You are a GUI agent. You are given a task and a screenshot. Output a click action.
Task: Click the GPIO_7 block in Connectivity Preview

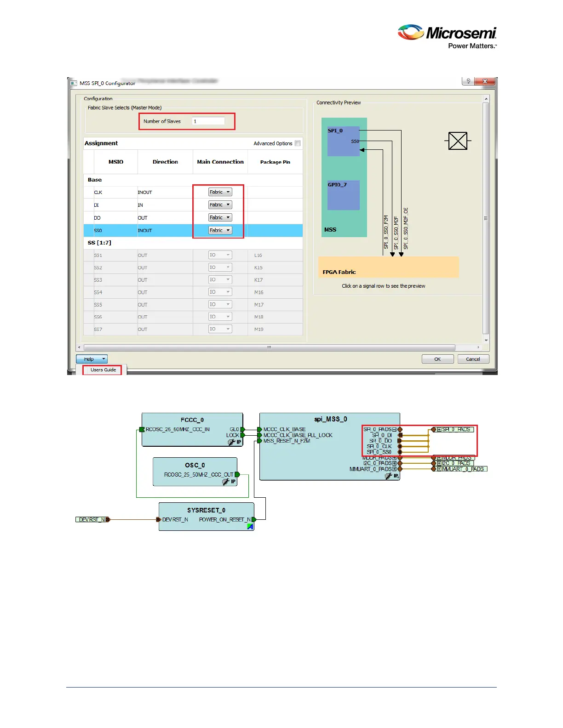[x=344, y=195]
